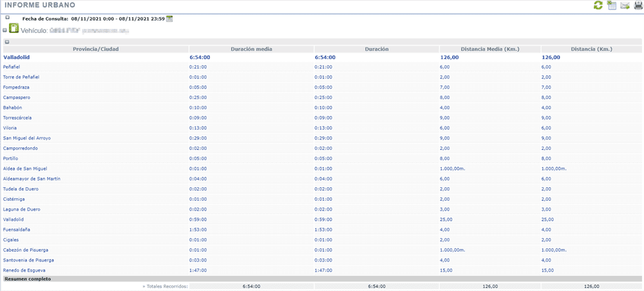Select the Cigales row
644x291 pixels.
coord(322,239)
